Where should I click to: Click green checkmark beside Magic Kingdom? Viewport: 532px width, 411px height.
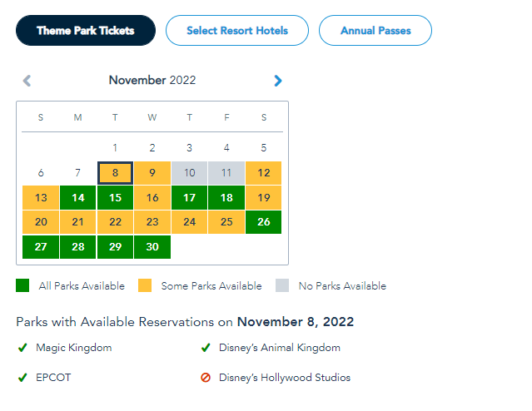pos(22,348)
